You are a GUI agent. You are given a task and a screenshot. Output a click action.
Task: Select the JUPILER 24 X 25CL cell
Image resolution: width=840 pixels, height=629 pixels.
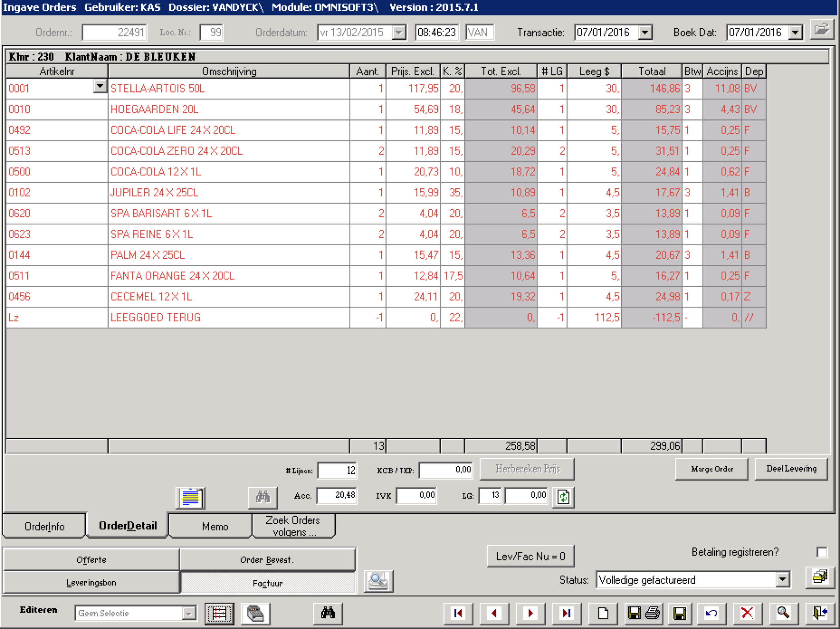[x=229, y=193]
